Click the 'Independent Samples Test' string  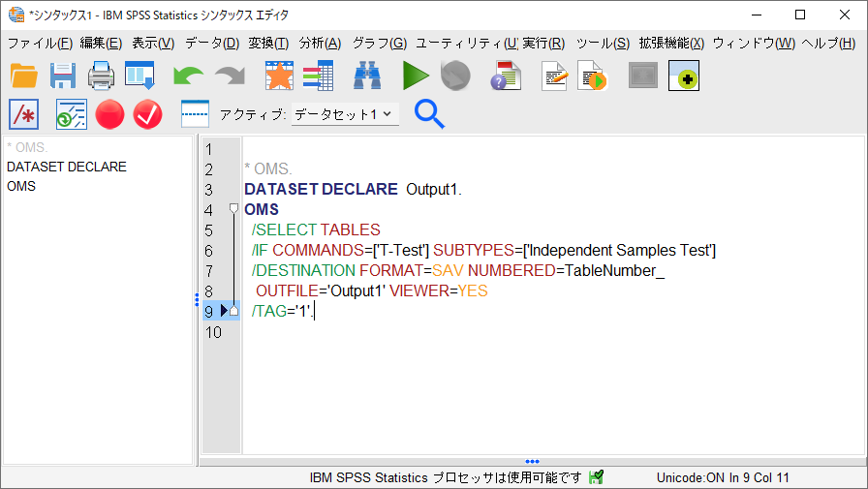point(619,251)
